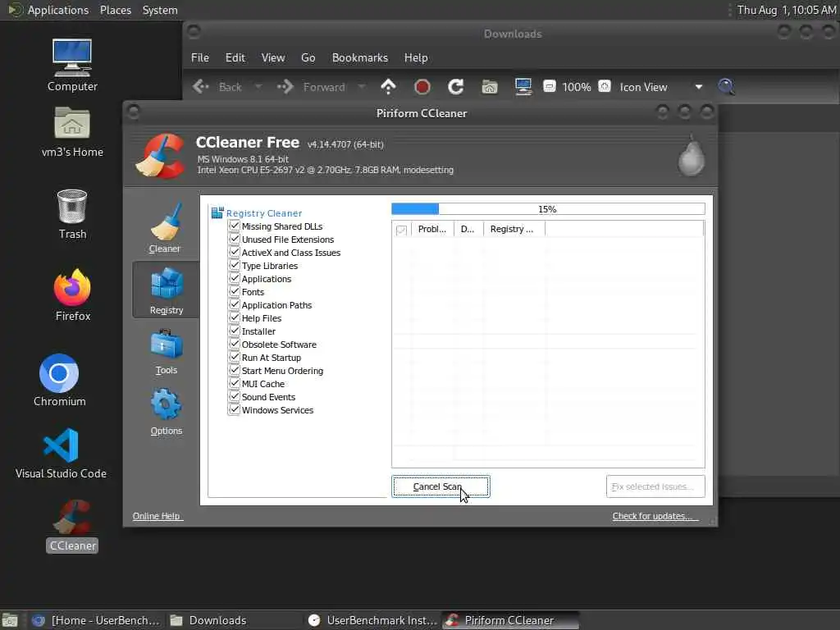Toggle Obsolete Software checkbox
This screenshot has width=840, height=630.
(234, 344)
